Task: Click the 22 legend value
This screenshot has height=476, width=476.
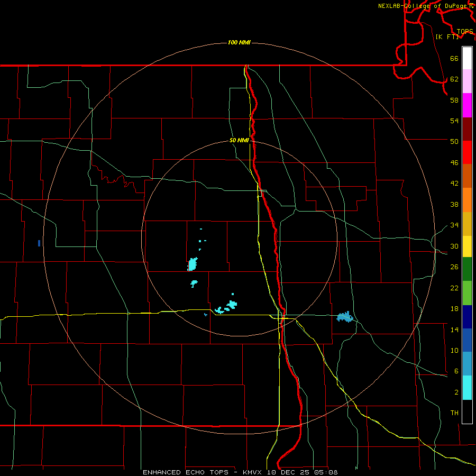Action: (x=454, y=288)
